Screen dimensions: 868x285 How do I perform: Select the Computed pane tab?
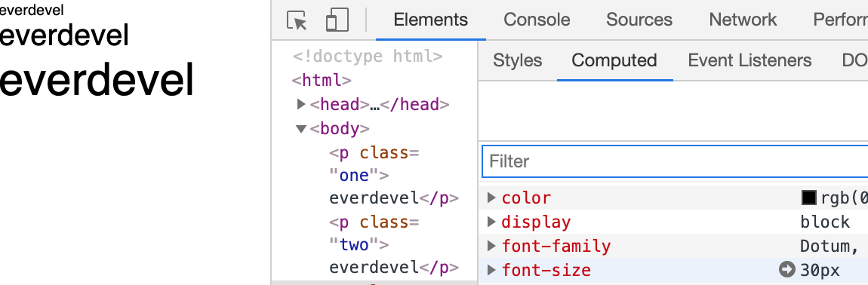pyautogui.click(x=614, y=60)
